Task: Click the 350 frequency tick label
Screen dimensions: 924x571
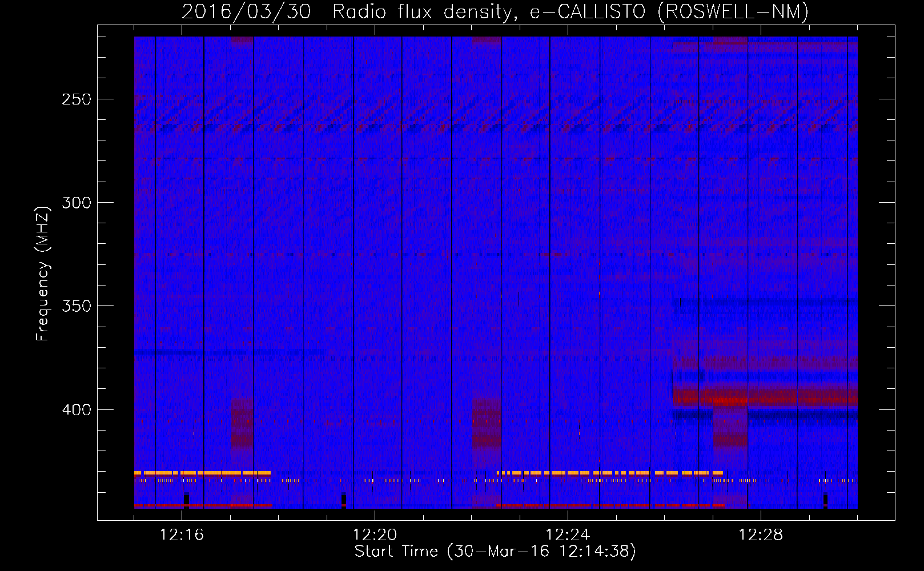Action: 77,306
